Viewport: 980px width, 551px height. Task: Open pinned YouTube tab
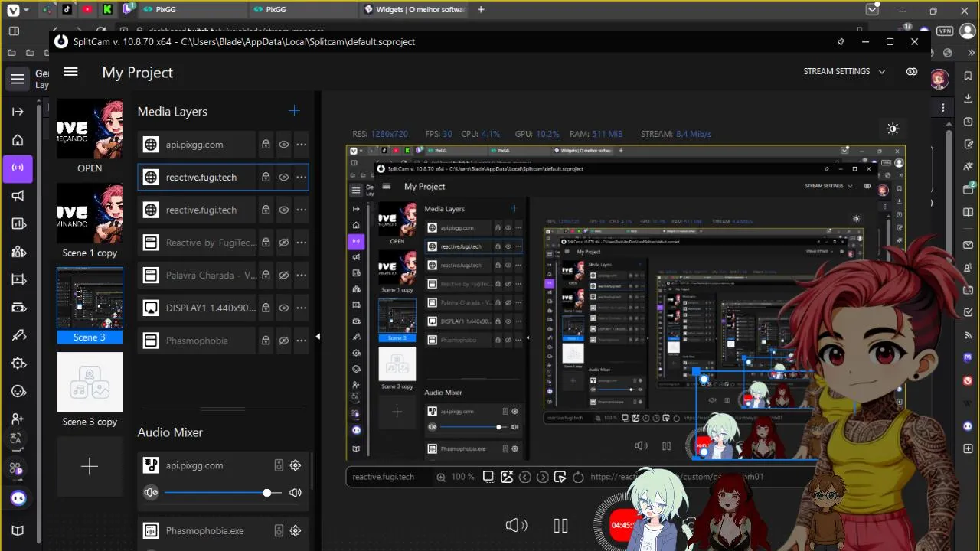[x=87, y=10]
